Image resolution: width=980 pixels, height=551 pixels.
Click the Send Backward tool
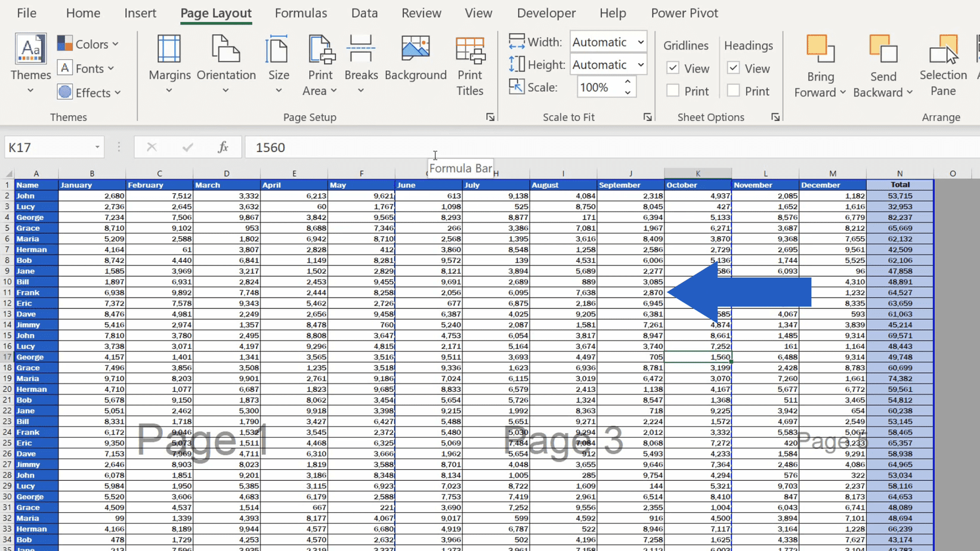[x=882, y=64]
